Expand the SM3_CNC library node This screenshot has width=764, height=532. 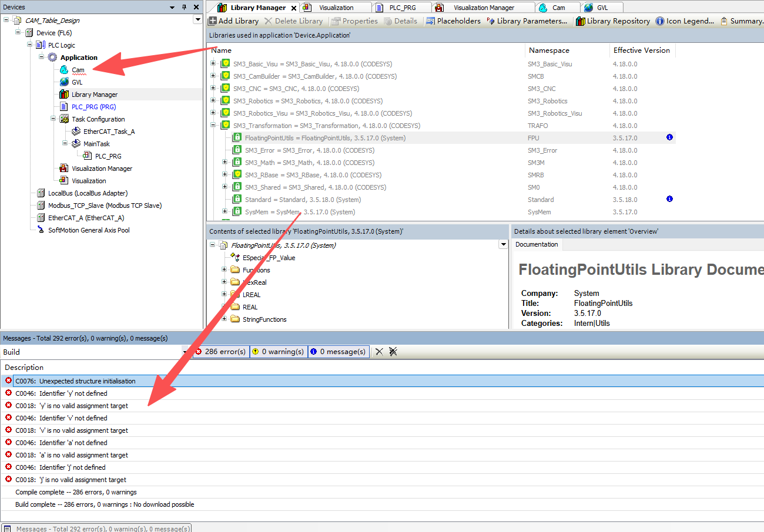pyautogui.click(x=213, y=89)
